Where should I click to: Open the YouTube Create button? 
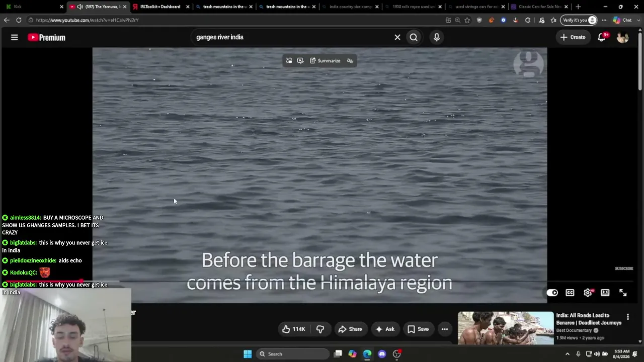tap(573, 37)
